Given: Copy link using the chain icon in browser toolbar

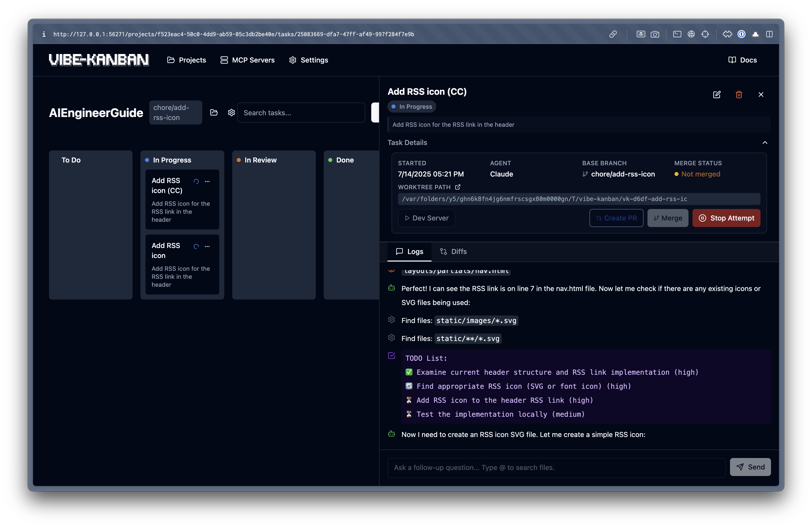Looking at the screenshot, I should pyautogui.click(x=613, y=34).
